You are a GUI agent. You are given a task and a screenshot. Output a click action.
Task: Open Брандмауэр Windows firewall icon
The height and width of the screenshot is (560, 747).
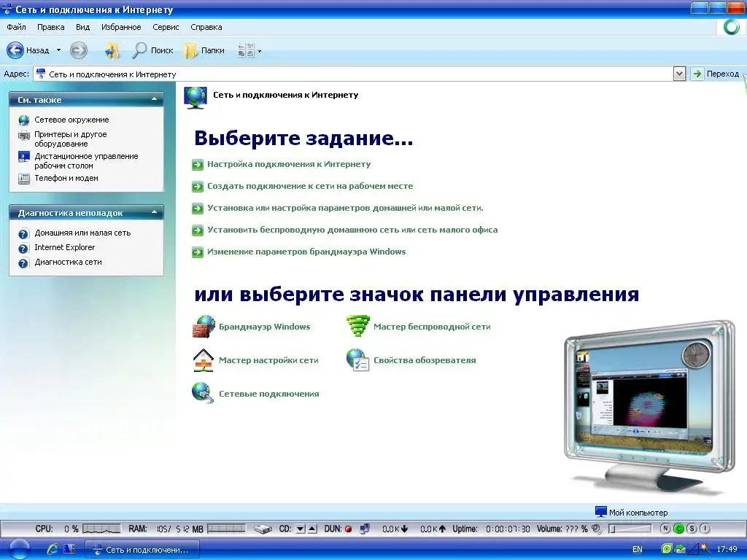[x=204, y=327]
